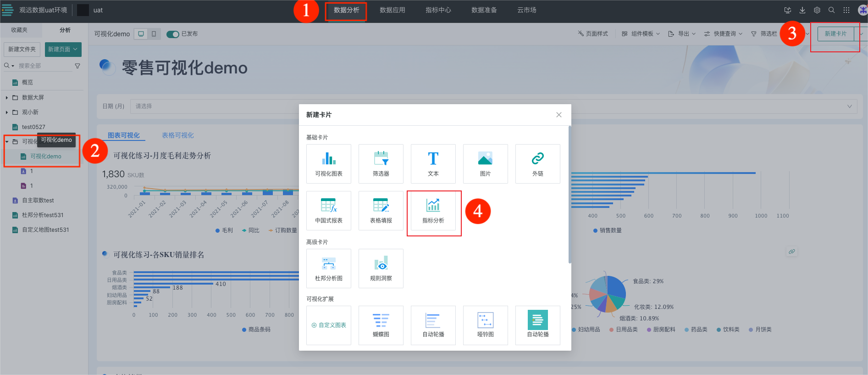Switch to mobile view mode
The height and width of the screenshot is (375, 868).
[x=154, y=34]
